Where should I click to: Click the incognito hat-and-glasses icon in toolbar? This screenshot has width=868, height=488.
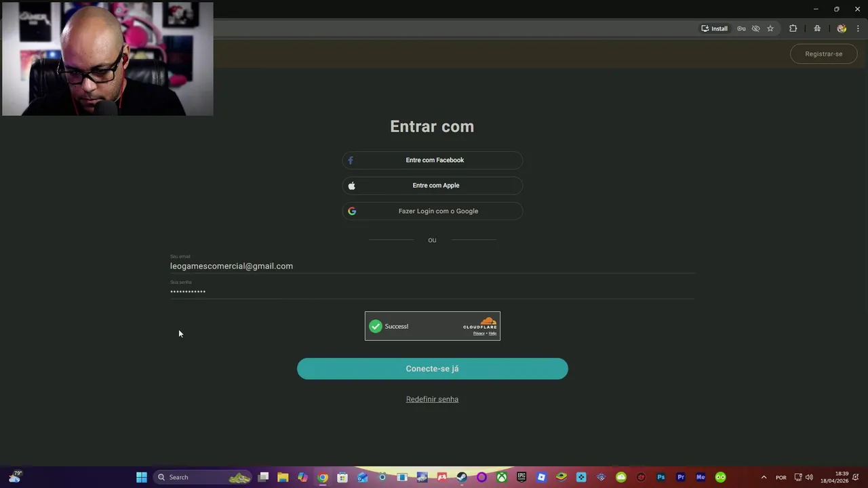coord(817,28)
